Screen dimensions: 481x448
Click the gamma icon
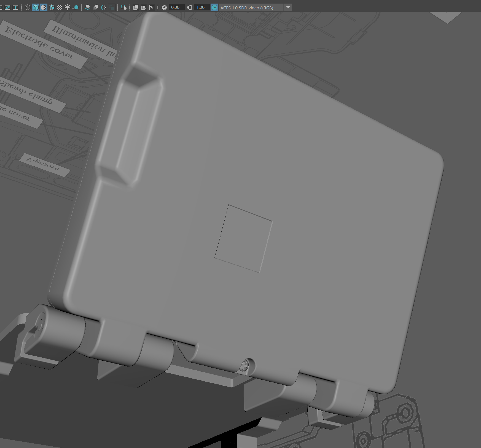tap(189, 7)
